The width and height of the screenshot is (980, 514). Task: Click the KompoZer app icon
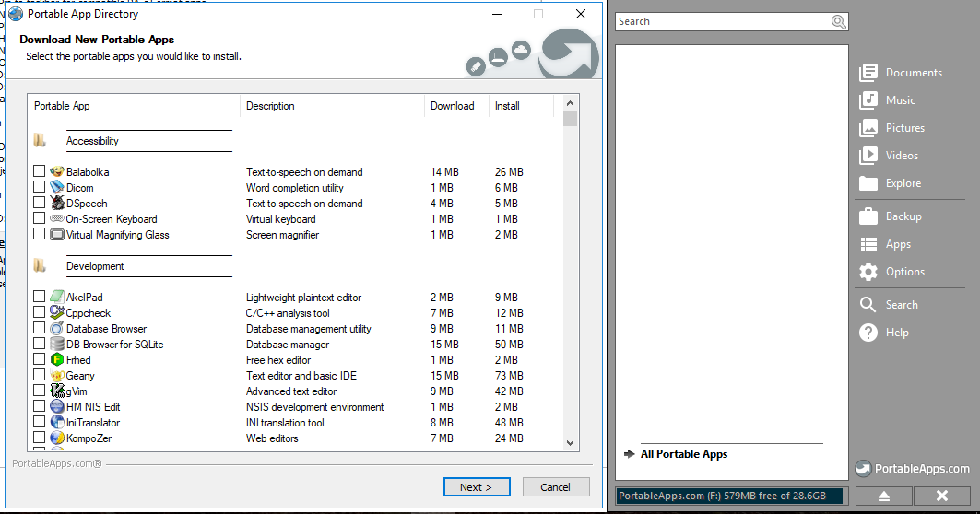click(x=57, y=438)
